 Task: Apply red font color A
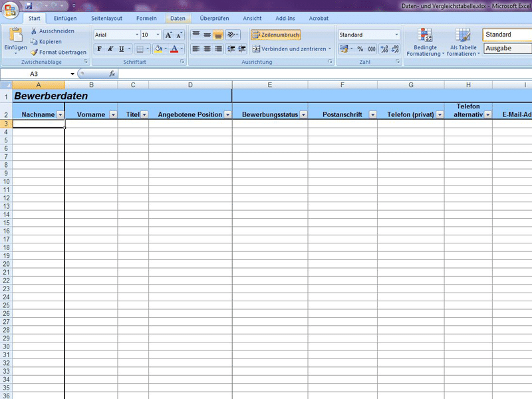174,49
